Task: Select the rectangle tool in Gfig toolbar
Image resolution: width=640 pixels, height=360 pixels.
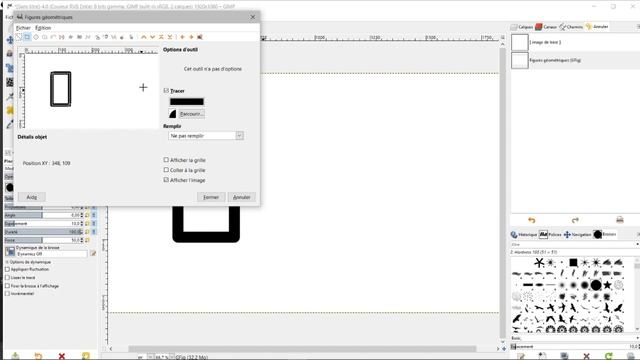Action: 27,37
